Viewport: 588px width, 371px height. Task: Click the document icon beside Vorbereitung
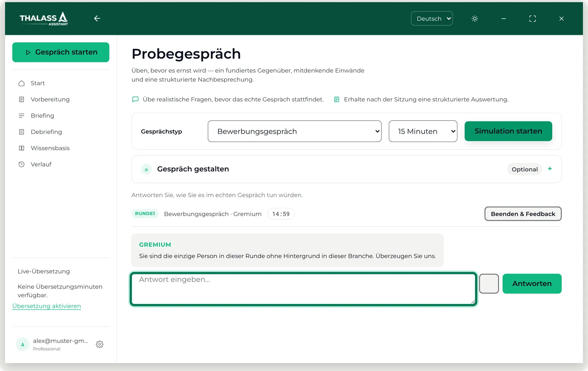[22, 99]
